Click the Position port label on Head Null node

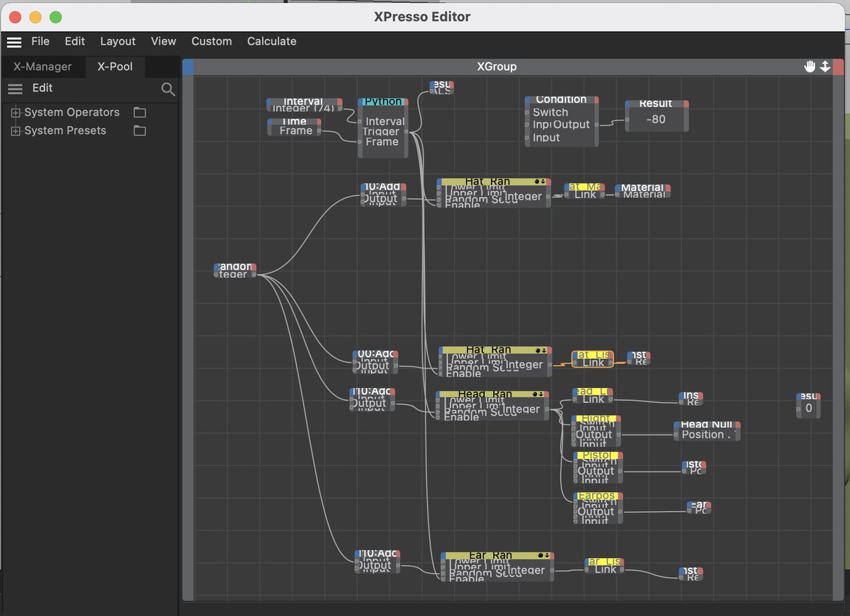tap(706, 435)
